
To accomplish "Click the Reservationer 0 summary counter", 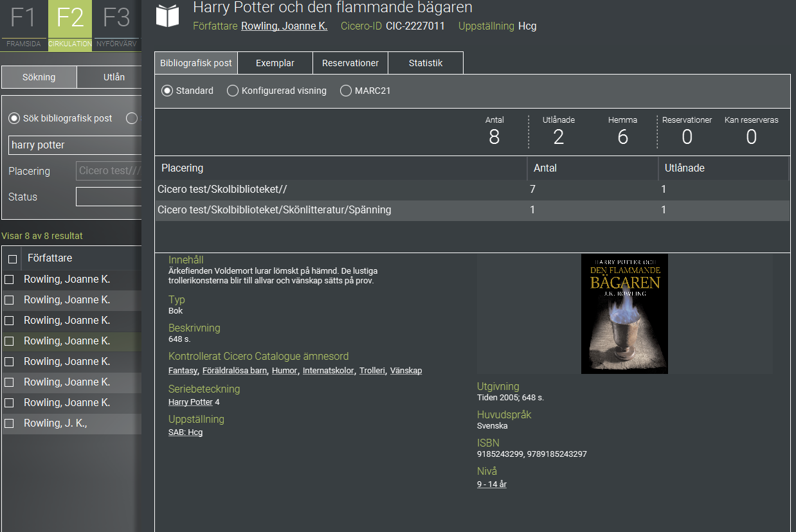I will coord(687,131).
